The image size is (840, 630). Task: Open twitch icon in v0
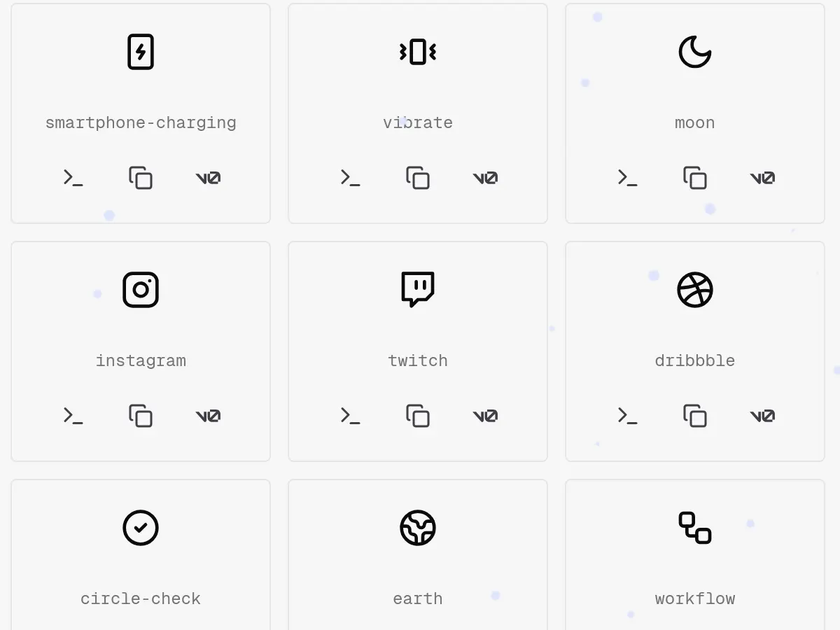click(x=485, y=416)
